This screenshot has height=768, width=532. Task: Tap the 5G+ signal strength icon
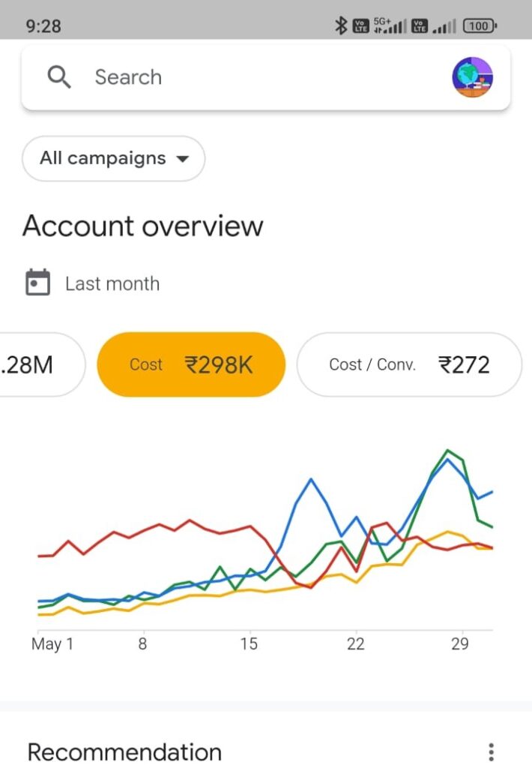[x=390, y=25]
